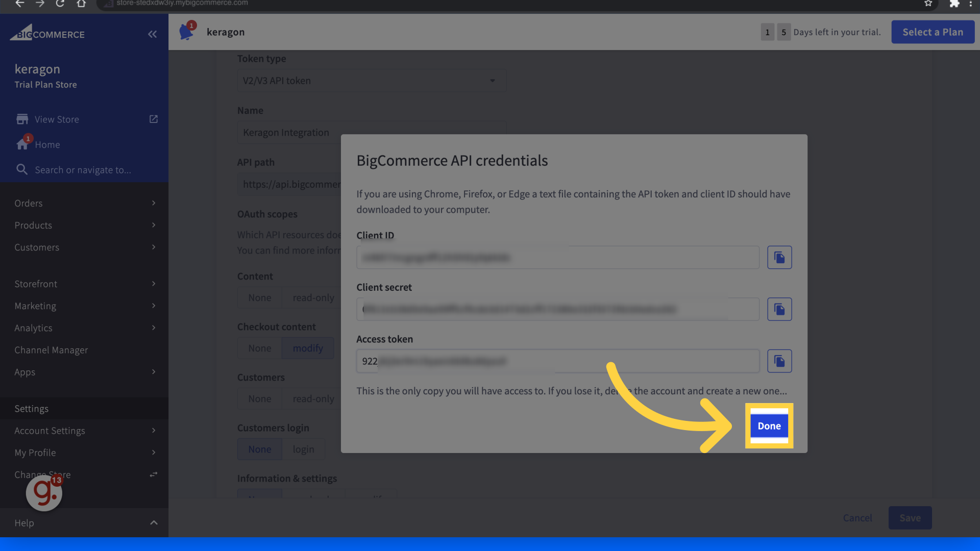Viewport: 980px width, 551px height.
Task: Select modify for Checkout content scope
Action: [308, 348]
